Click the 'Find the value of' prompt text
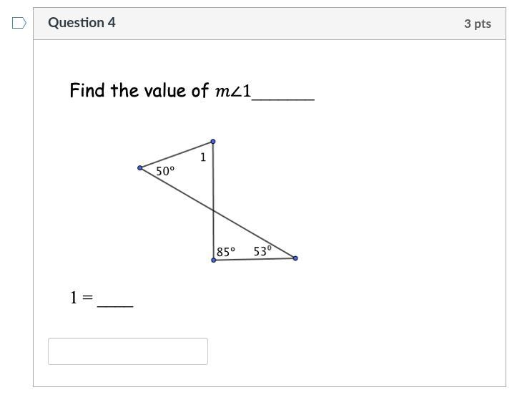Image resolution: width=532 pixels, height=400 pixels. coord(139,90)
